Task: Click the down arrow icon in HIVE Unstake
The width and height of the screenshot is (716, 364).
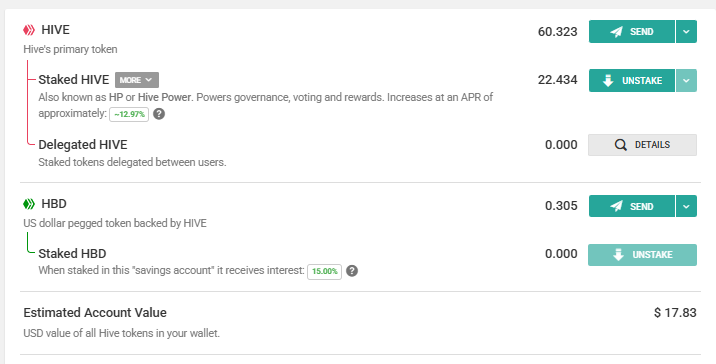Action: tap(608, 81)
